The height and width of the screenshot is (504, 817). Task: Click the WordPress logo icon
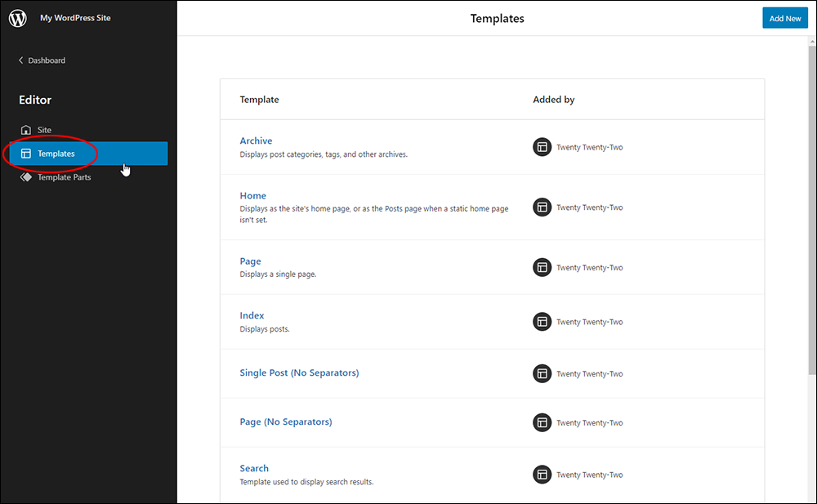(x=18, y=18)
